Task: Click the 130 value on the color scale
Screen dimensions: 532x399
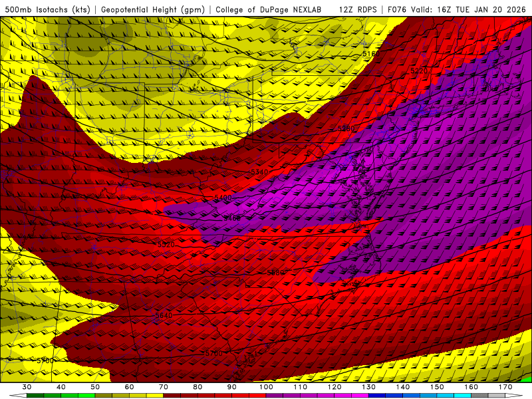Action: click(x=369, y=387)
